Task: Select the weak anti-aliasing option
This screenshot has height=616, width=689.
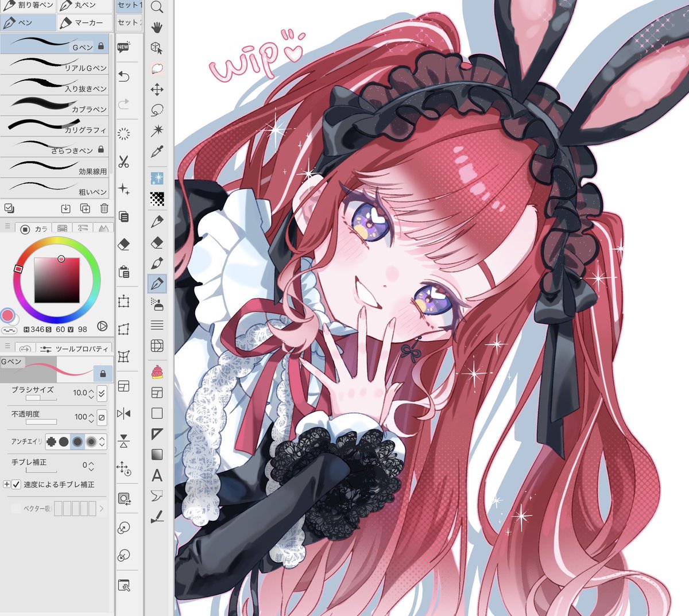Action: (x=64, y=441)
